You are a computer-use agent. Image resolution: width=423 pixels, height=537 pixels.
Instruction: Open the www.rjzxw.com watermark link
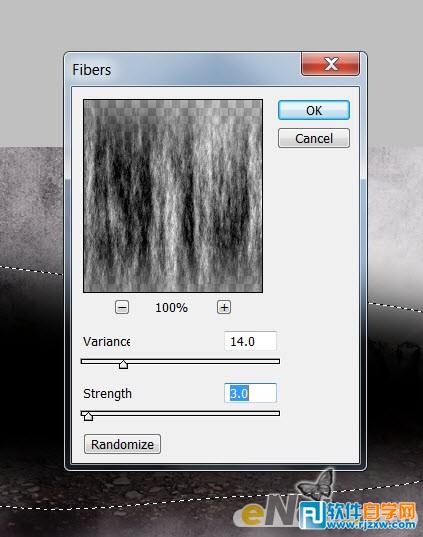(371, 524)
